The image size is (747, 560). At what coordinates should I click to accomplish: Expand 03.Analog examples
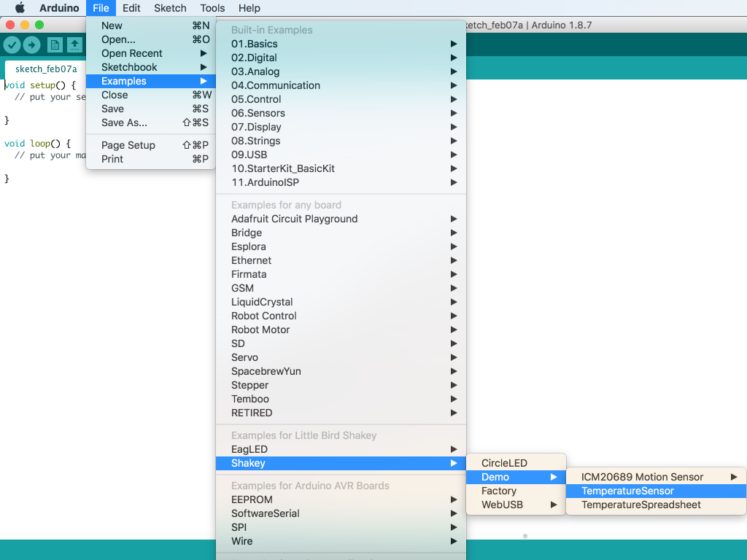[341, 71]
